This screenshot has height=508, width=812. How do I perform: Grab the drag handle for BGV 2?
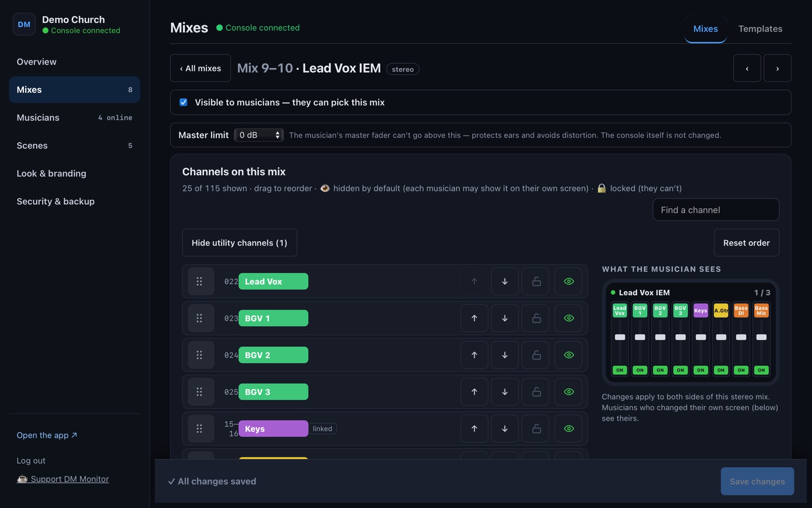point(200,355)
